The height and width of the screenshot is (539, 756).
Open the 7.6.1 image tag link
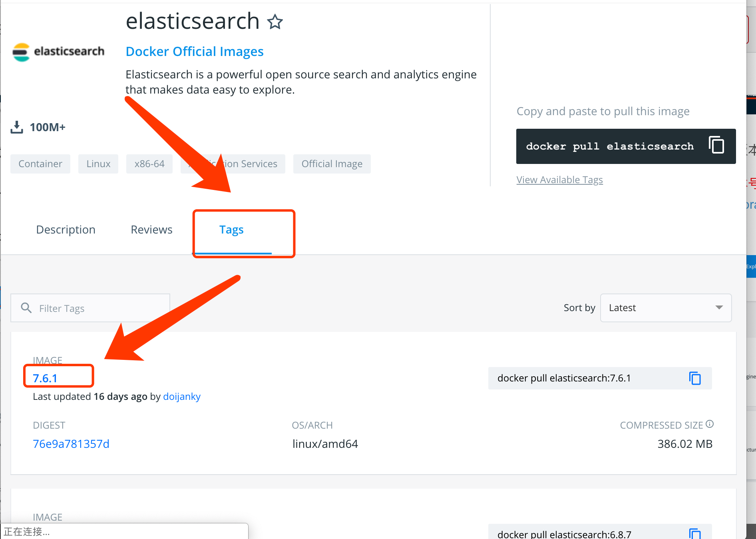[45, 378]
